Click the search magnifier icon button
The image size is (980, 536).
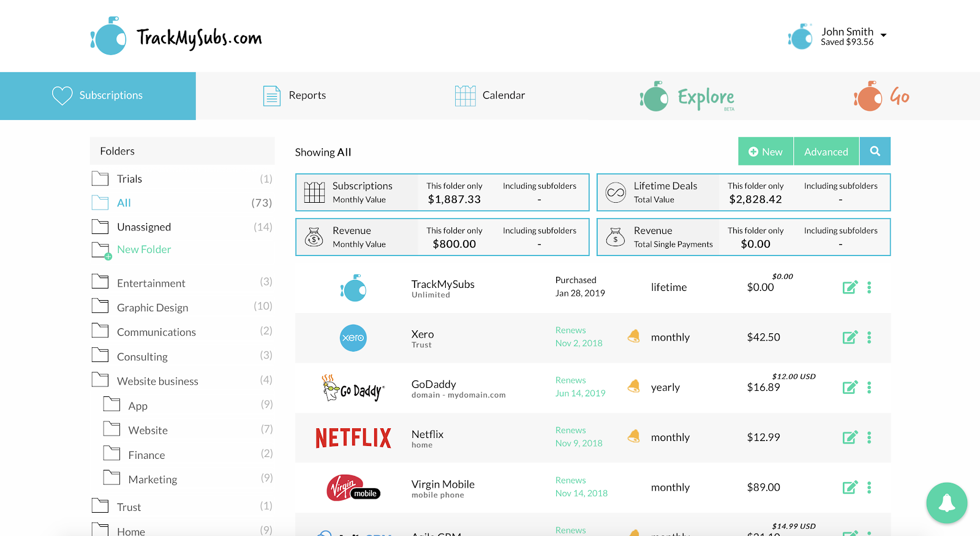(x=875, y=151)
